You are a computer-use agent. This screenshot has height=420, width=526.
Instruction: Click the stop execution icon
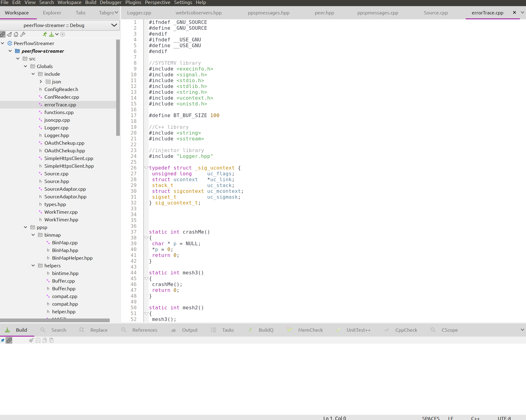63,34
